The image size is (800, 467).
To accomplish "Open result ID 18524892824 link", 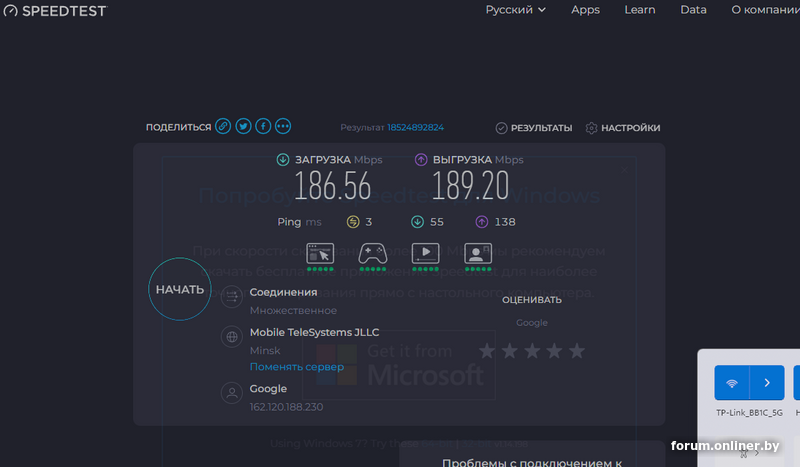I will [x=415, y=128].
